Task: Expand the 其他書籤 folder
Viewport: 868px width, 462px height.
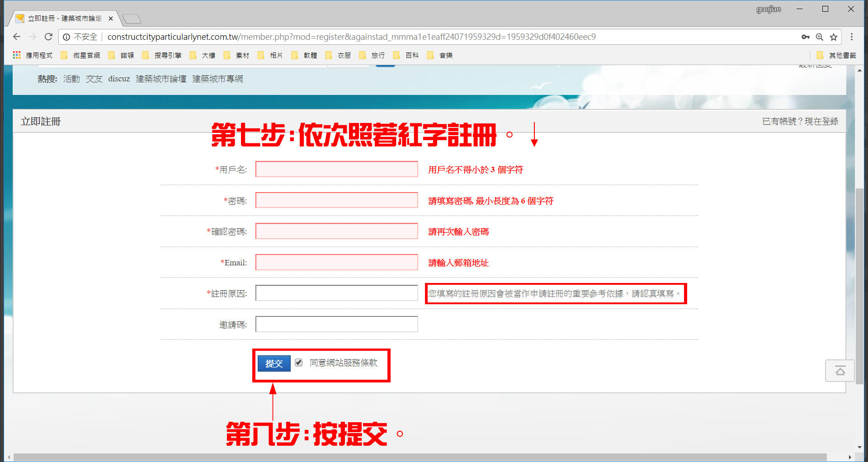Action: click(836, 55)
